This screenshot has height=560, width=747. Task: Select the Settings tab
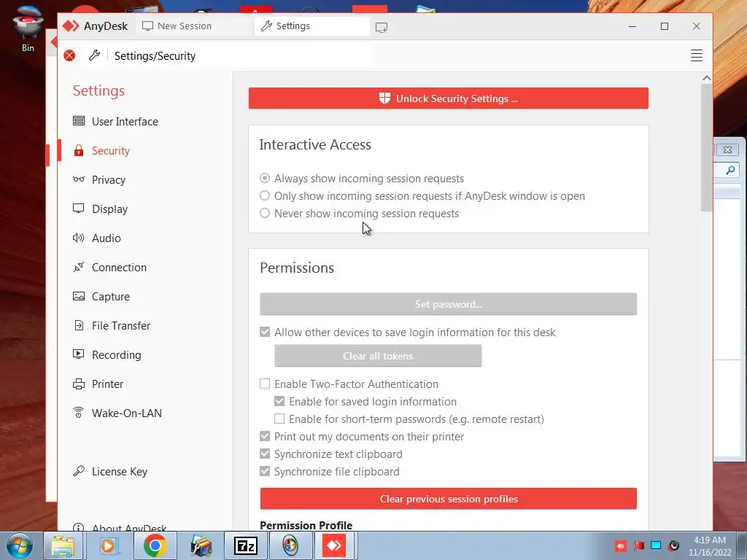click(312, 26)
